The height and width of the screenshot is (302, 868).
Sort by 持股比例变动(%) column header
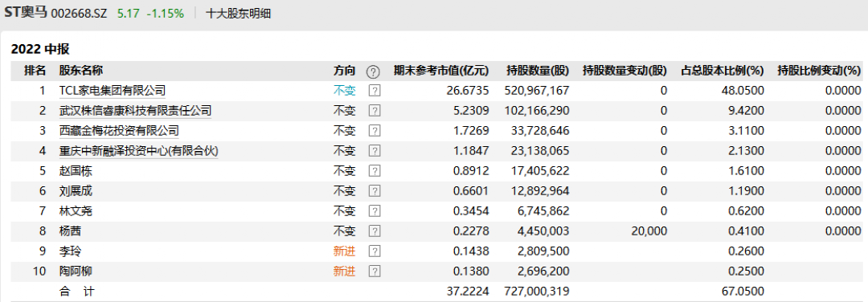(x=819, y=71)
